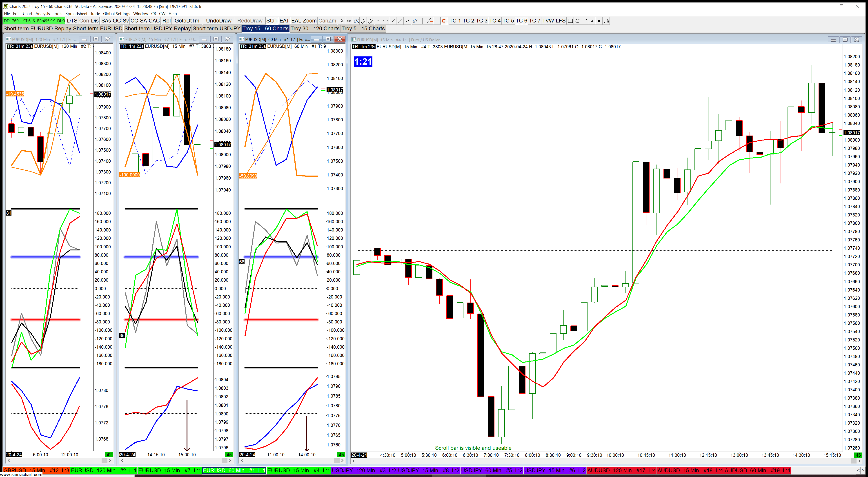
Task: Click the GotoDtTm button
Action: [187, 21]
